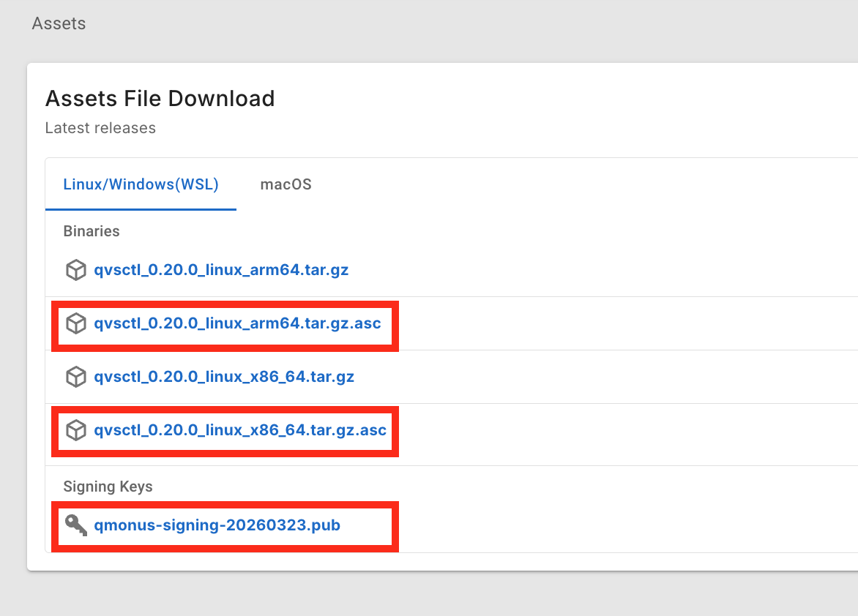Click the Latest releases subtitle
The image size is (858, 616).
pos(100,128)
